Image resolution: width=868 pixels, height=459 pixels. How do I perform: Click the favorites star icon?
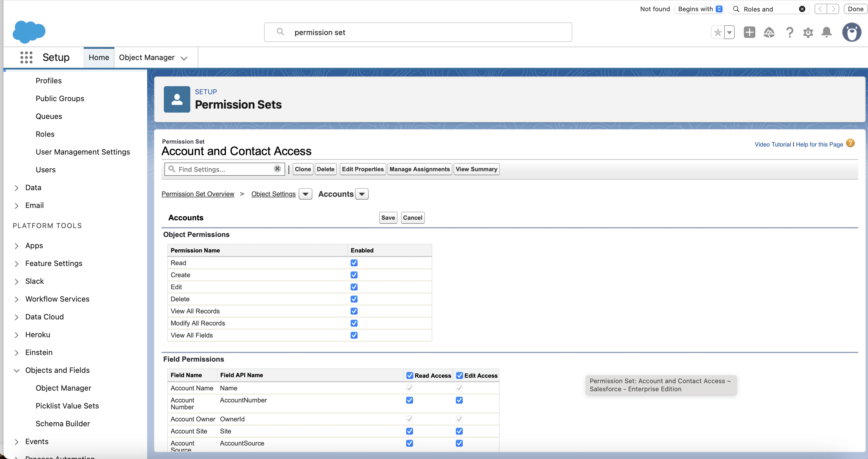pyautogui.click(x=717, y=32)
